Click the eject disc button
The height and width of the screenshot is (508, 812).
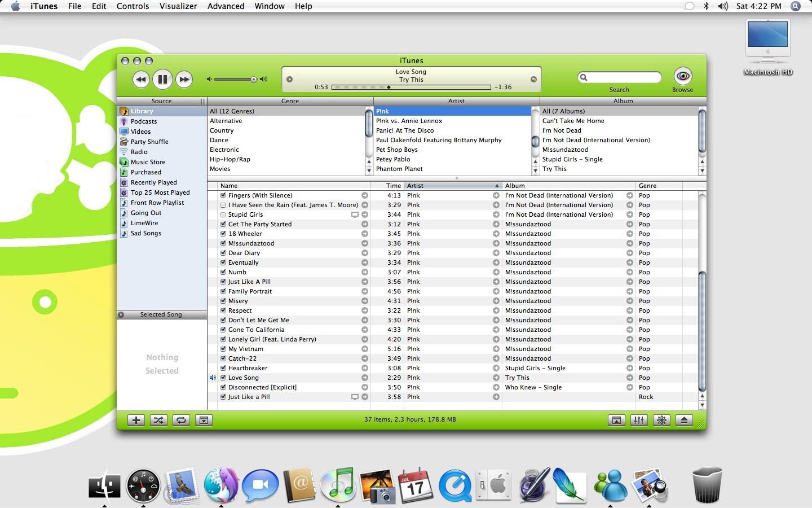684,420
